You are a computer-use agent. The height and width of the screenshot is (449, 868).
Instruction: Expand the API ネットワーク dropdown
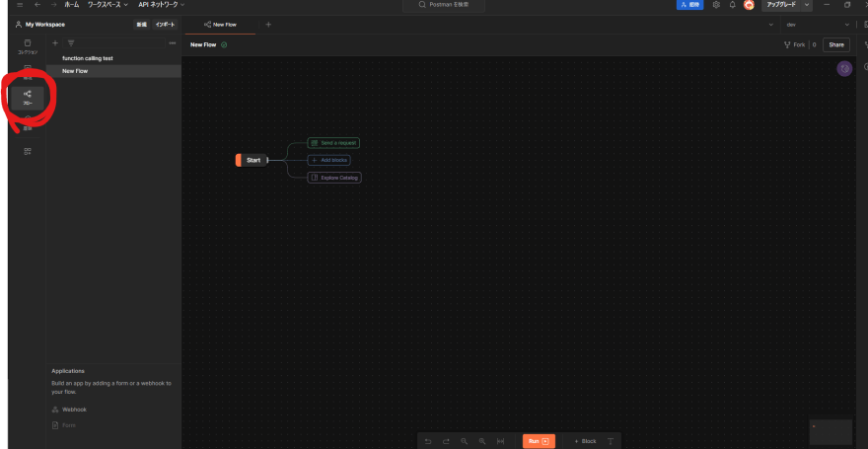[x=161, y=4]
